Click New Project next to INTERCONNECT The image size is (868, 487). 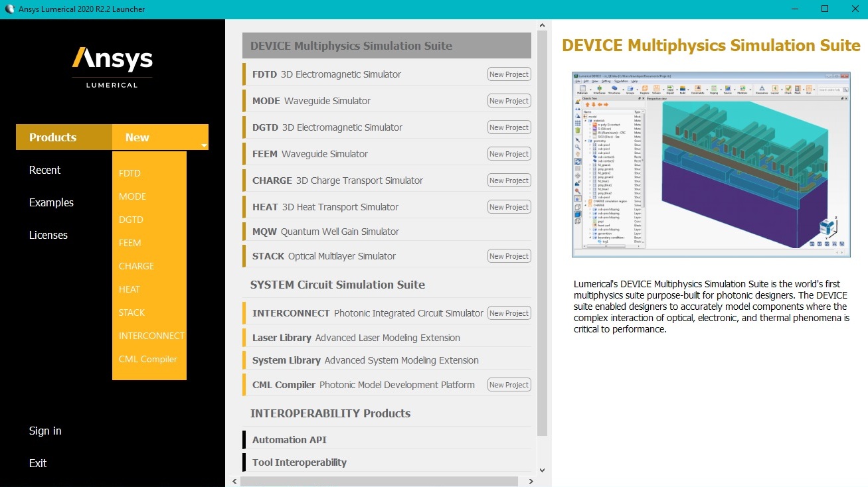[x=509, y=313]
